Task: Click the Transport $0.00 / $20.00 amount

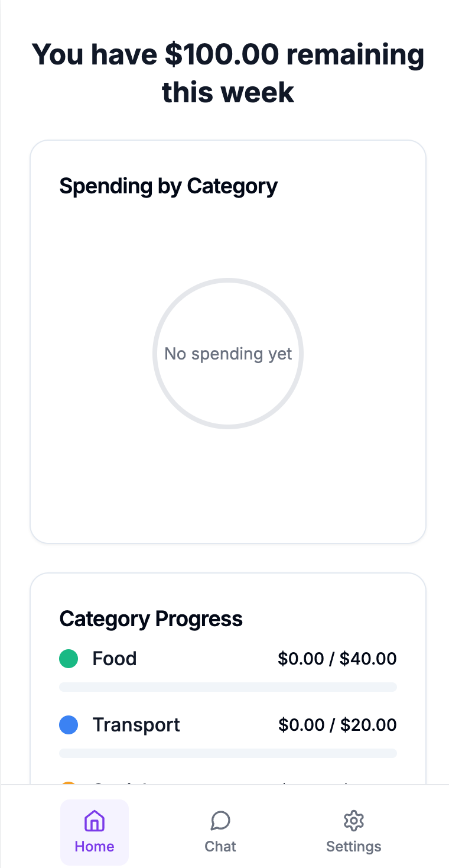Action: [x=337, y=725]
